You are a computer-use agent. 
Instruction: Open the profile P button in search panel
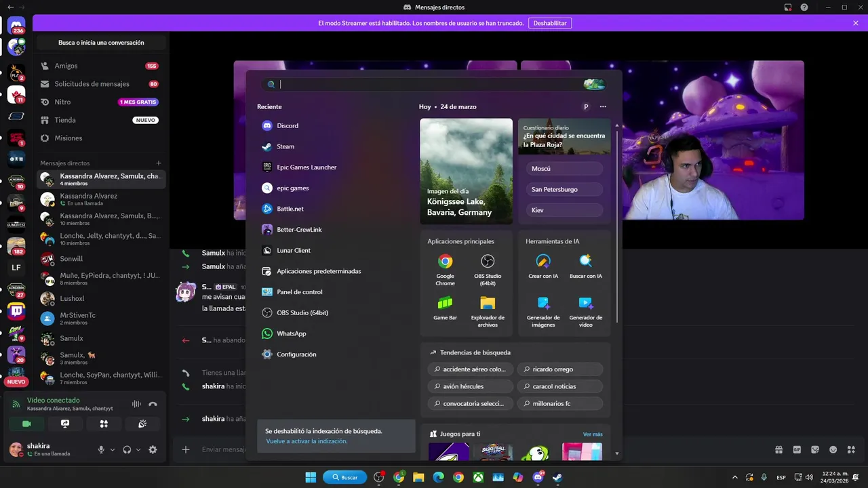tap(586, 106)
